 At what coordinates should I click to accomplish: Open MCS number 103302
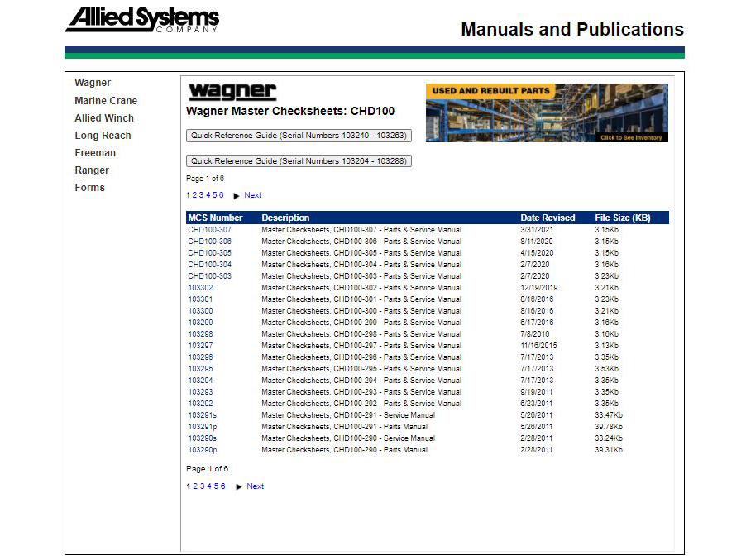click(201, 288)
